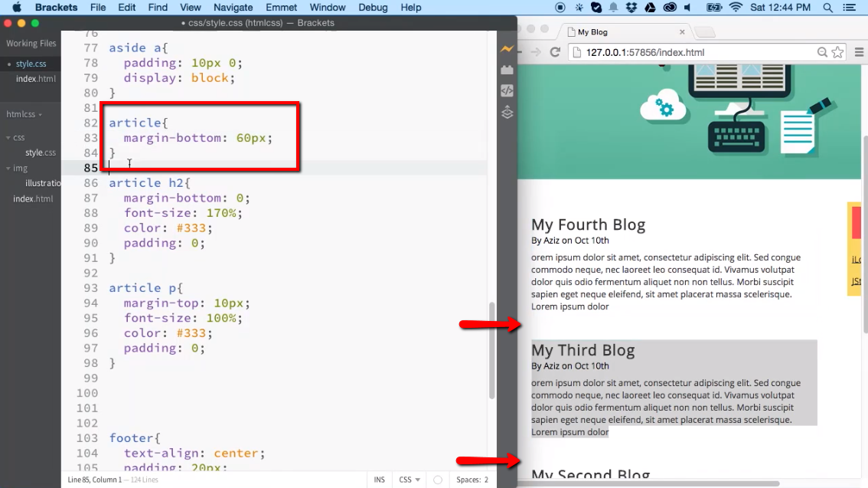Toggle Live Preview with the lightning bolt icon
This screenshot has width=868, height=488.
[x=506, y=47]
